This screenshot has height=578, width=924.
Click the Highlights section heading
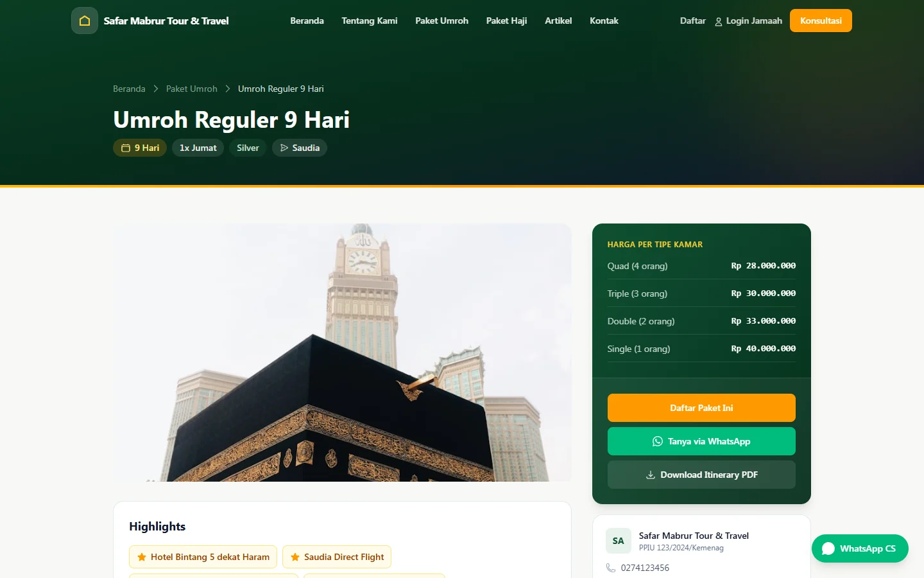point(157,527)
